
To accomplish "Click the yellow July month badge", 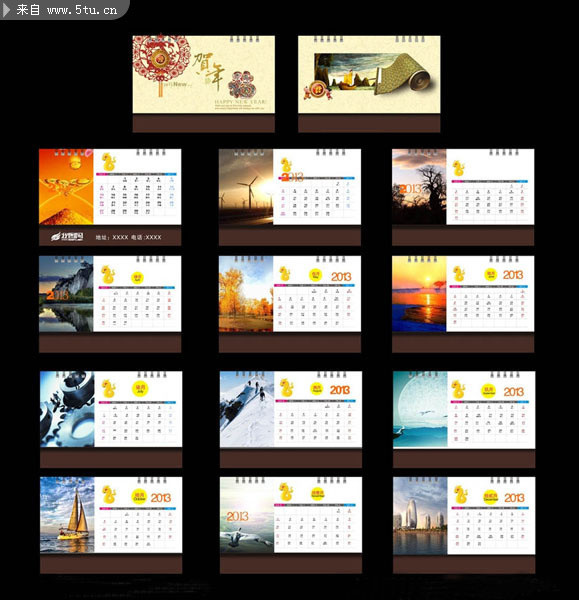I will pyautogui.click(x=140, y=389).
